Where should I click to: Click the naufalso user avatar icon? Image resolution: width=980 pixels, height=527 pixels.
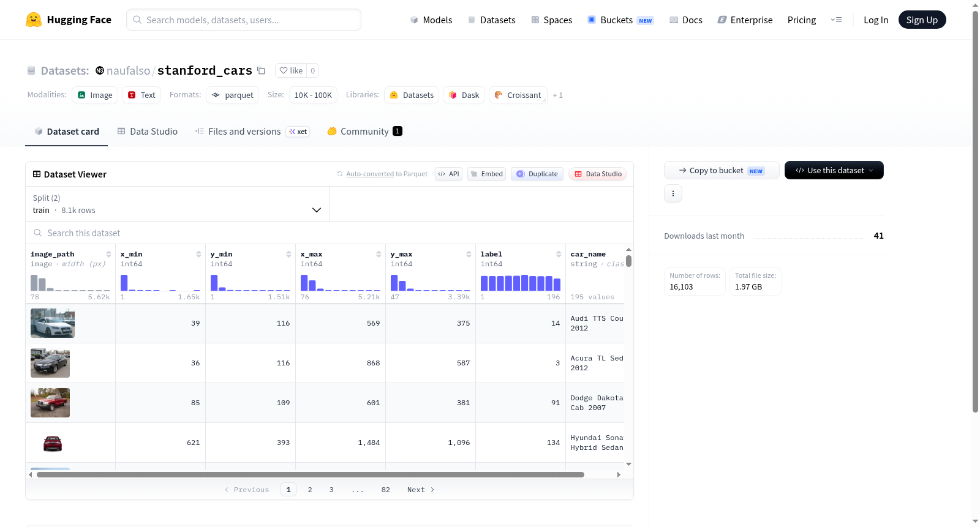point(100,70)
